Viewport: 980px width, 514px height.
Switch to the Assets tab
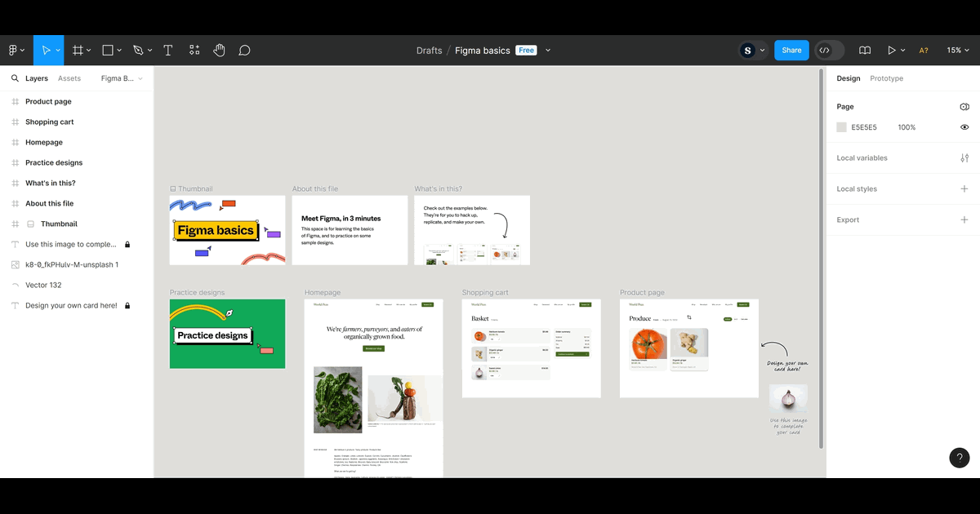pos(69,78)
